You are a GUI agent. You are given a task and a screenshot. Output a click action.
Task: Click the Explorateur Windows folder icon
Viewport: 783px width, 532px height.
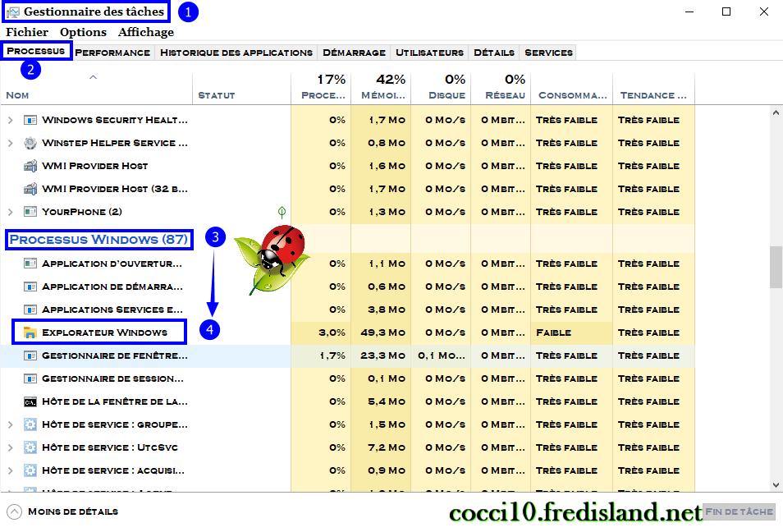point(30,332)
